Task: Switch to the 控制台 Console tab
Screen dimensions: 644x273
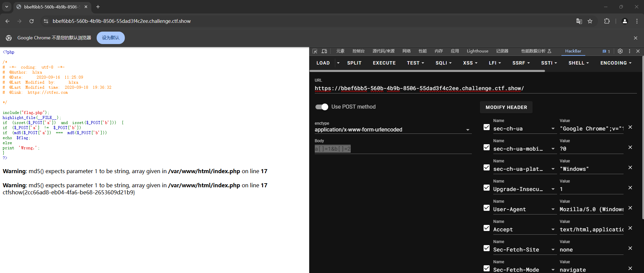Action: tap(358, 51)
